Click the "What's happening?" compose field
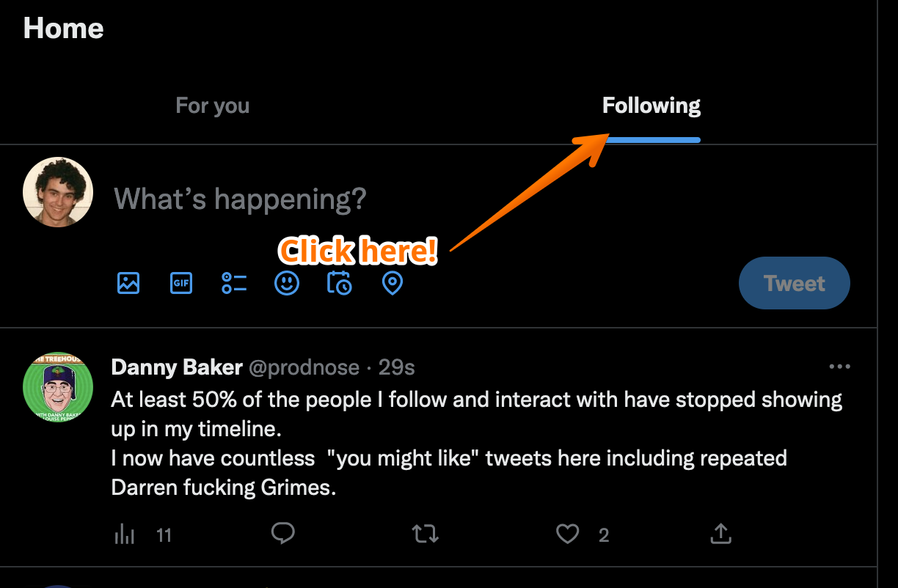The height and width of the screenshot is (588, 898). tap(241, 199)
